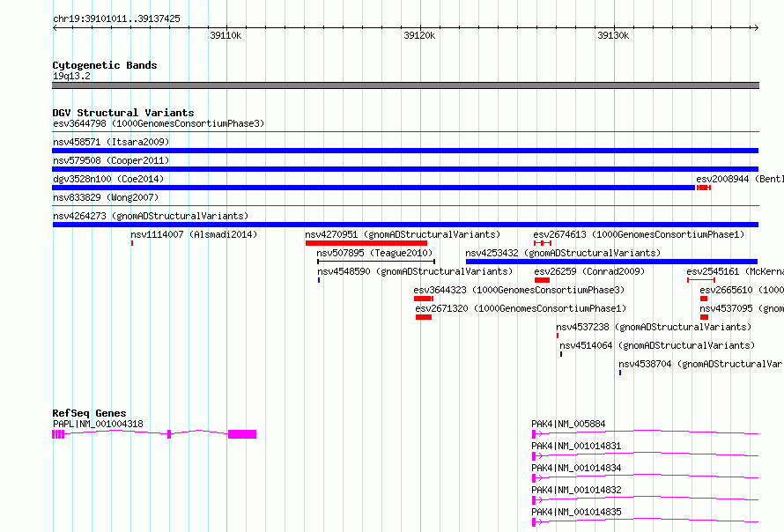
Task: Select the nsv4514064 gnomAD variant label
Action: (657, 345)
